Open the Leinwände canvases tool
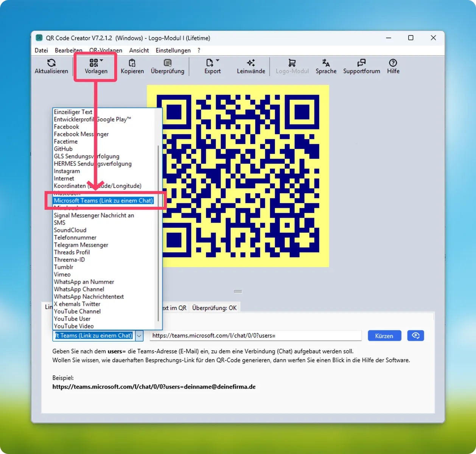This screenshot has width=476, height=454. (x=251, y=66)
